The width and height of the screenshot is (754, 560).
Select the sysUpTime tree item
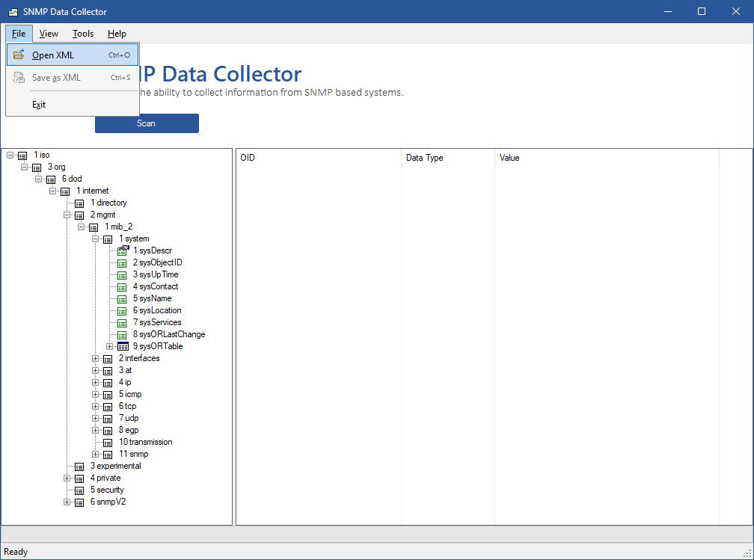[x=156, y=274]
